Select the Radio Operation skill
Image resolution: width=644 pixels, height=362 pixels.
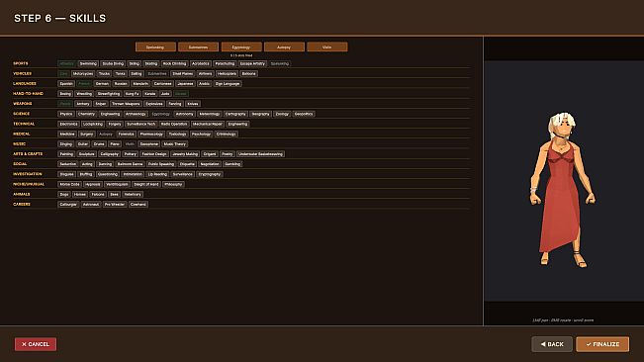coord(174,124)
